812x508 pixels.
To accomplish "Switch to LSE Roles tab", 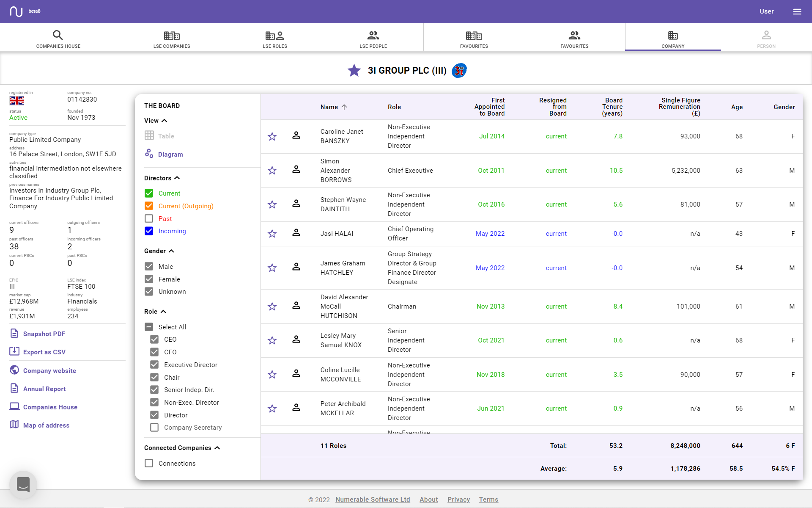I will tap(275, 39).
